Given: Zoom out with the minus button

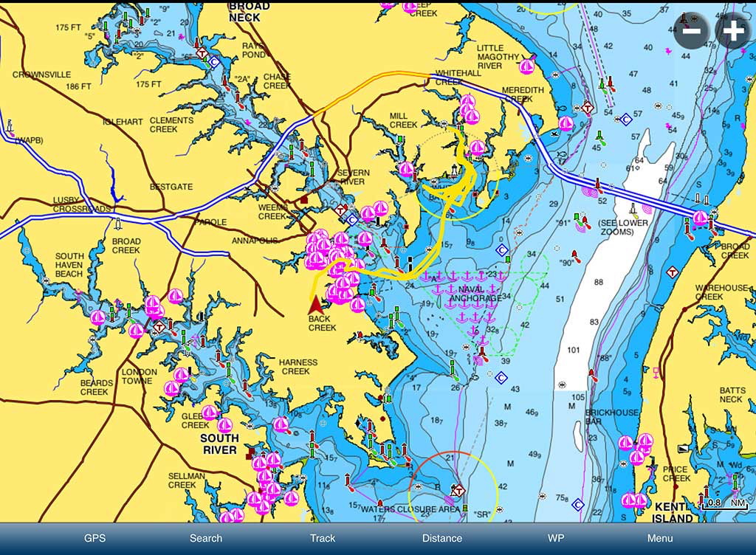Looking at the screenshot, I should pos(692,31).
